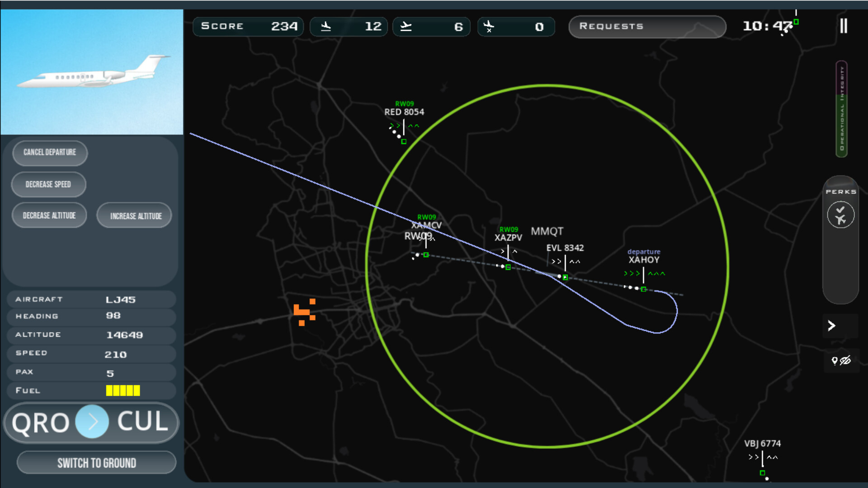Screen dimensions: 868x488
Task: Toggle map location labels visibility
Action: tap(841, 360)
